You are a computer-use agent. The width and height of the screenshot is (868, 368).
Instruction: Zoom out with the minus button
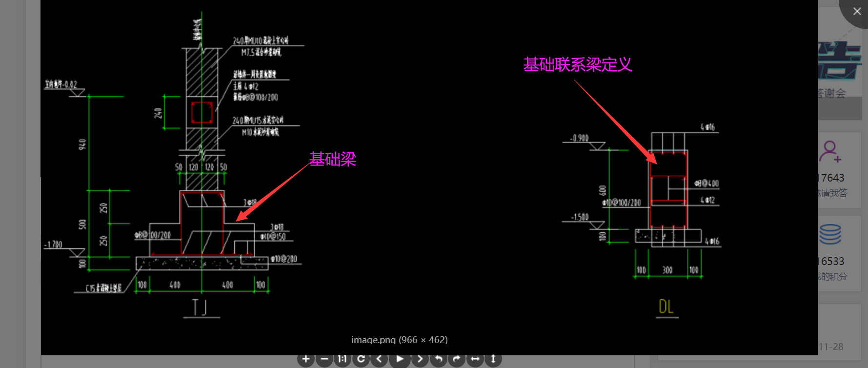coord(324,359)
